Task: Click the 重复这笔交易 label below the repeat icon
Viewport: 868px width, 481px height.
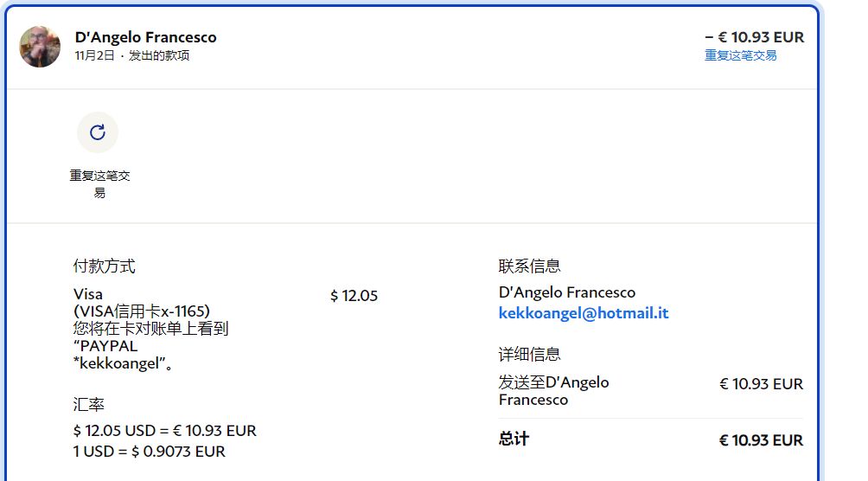Action: 99,183
